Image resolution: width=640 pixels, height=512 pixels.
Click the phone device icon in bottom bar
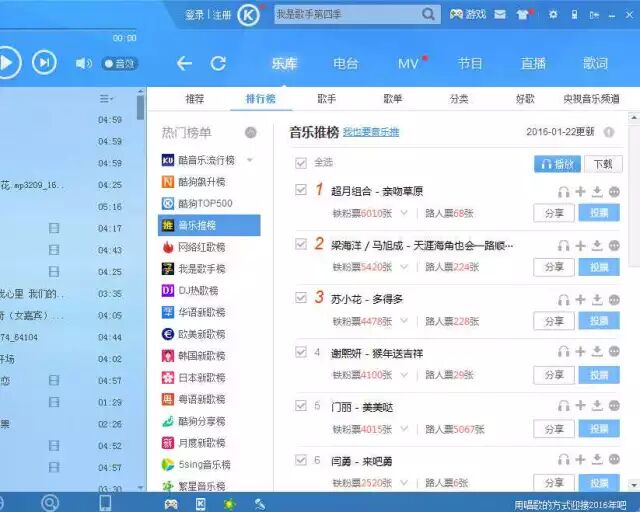click(105, 503)
